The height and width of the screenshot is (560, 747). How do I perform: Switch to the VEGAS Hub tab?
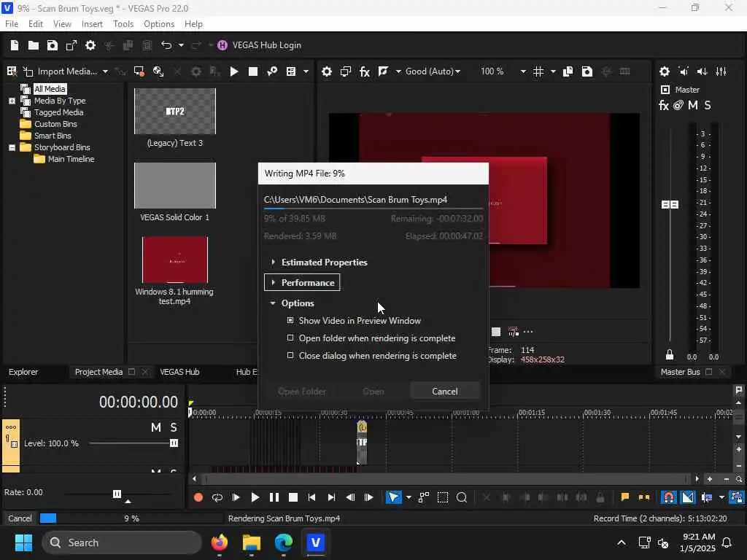(179, 372)
